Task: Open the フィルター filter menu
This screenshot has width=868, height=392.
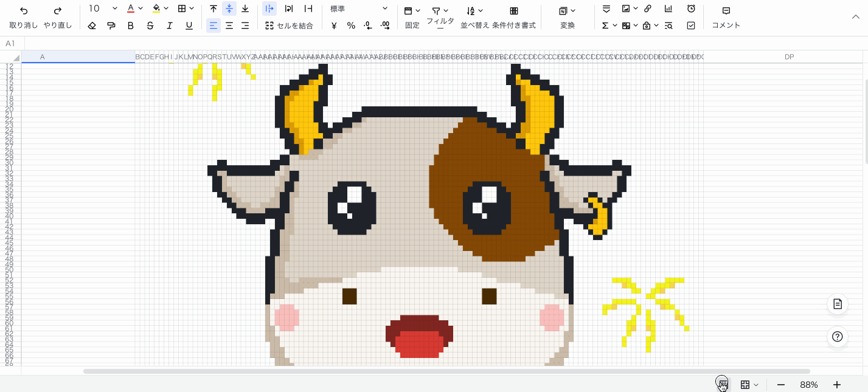Action: click(x=440, y=17)
